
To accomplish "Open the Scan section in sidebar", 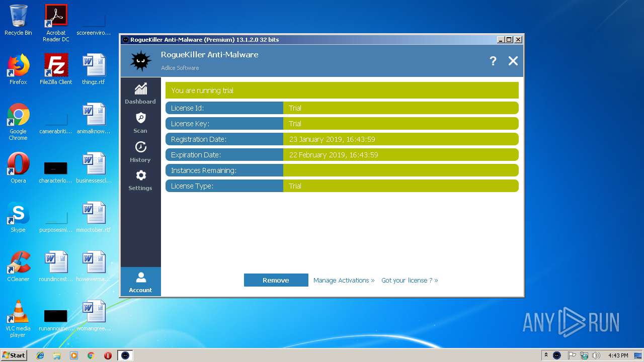I will pos(140,123).
